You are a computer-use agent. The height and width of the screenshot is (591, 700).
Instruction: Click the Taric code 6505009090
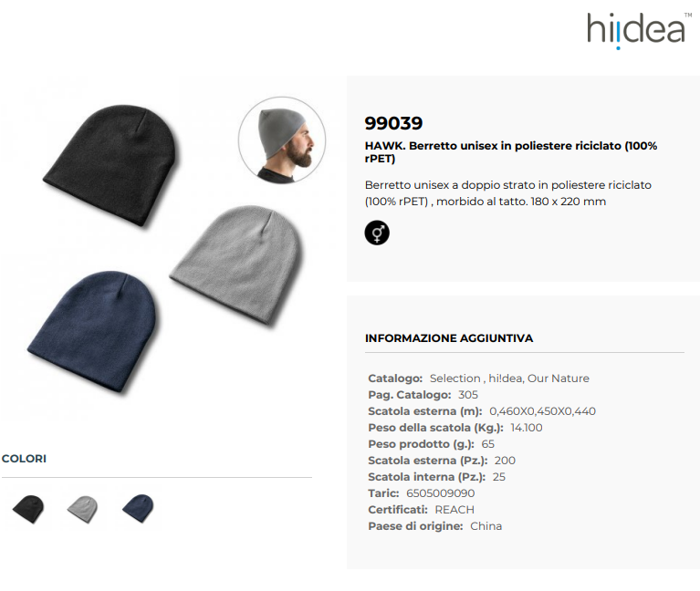click(440, 493)
